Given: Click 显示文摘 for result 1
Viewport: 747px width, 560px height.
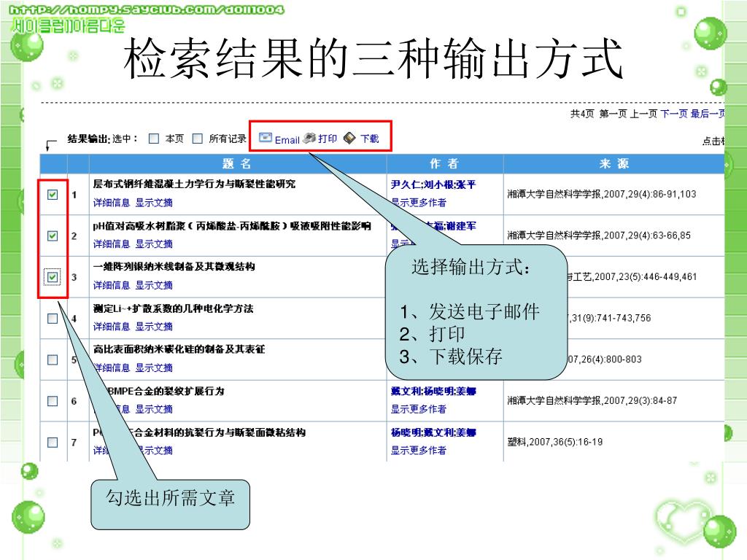Looking at the screenshot, I should pos(154,203).
